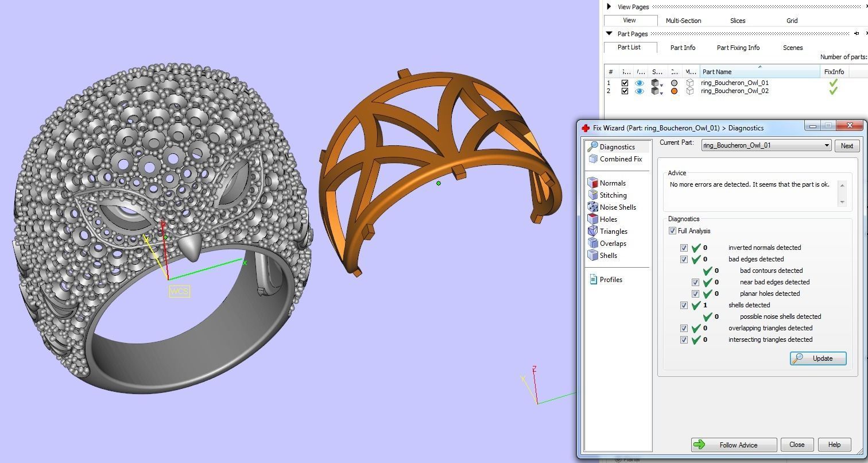Change the orange color swatch of ring_Boucheron_Owl_02

coord(674,91)
